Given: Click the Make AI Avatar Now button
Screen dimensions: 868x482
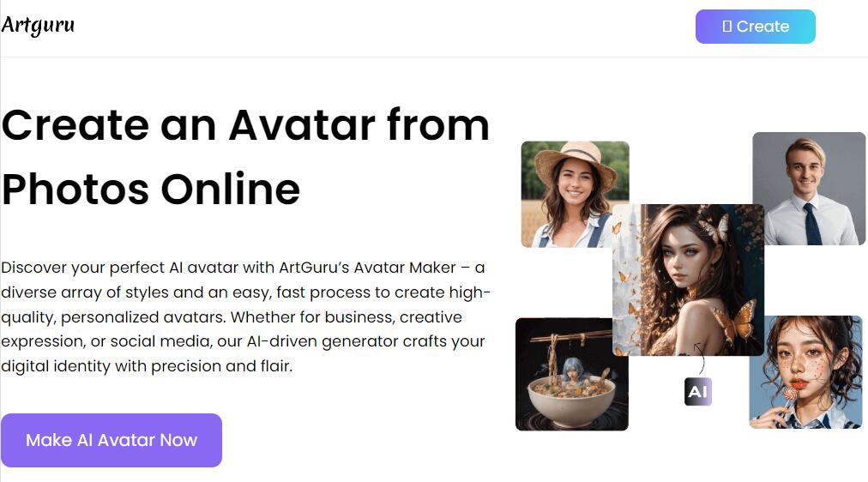Looking at the screenshot, I should click(112, 440).
